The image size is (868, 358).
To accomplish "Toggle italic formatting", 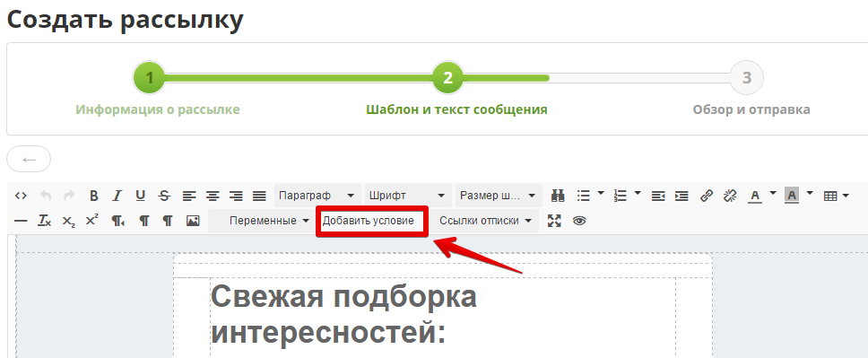I will (x=117, y=196).
